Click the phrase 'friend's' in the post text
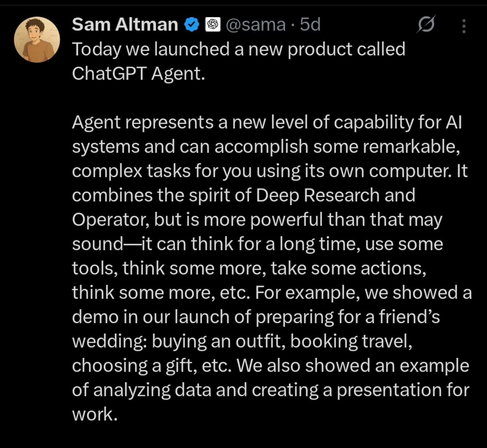The image size is (487, 448). (x=409, y=317)
